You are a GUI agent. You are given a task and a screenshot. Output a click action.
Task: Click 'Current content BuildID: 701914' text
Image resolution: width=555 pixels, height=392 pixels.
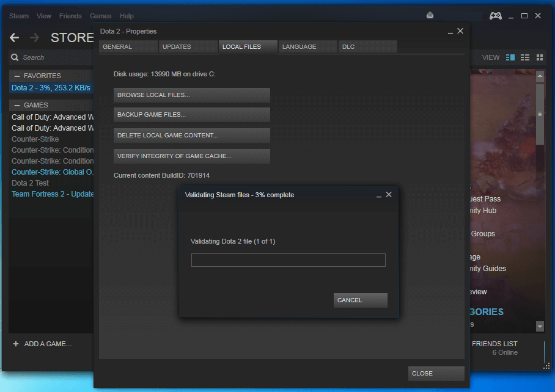[161, 176]
